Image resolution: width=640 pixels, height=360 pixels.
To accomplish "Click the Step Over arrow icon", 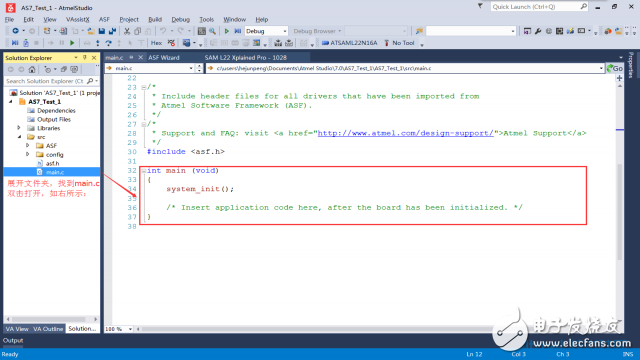I will pos(109,43).
